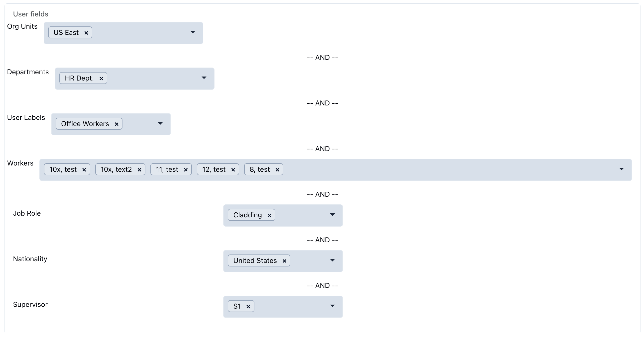The height and width of the screenshot is (338, 644).
Task: Remove worker 12, test tag
Action: tap(233, 170)
